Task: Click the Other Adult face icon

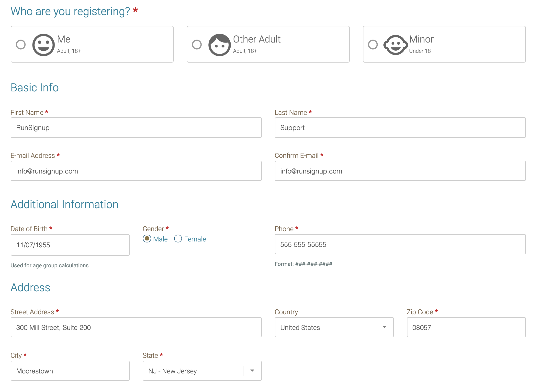Action: 219,44
